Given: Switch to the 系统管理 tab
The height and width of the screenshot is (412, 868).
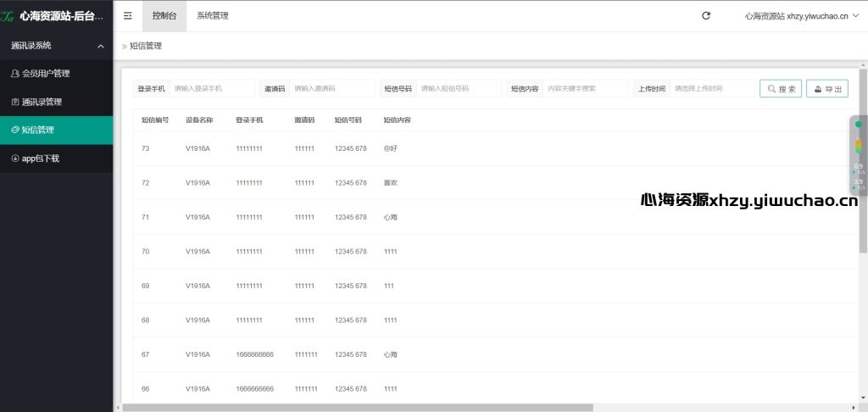Looking at the screenshot, I should [213, 16].
